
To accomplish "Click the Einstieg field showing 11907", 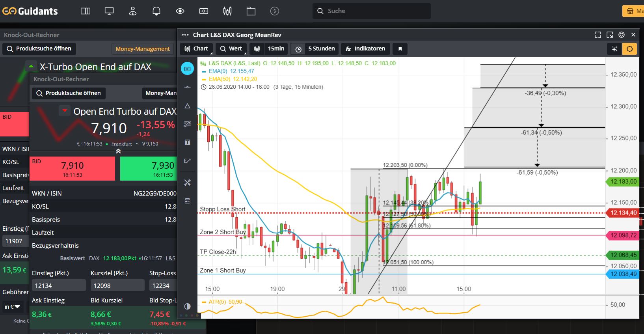I will (16, 241).
